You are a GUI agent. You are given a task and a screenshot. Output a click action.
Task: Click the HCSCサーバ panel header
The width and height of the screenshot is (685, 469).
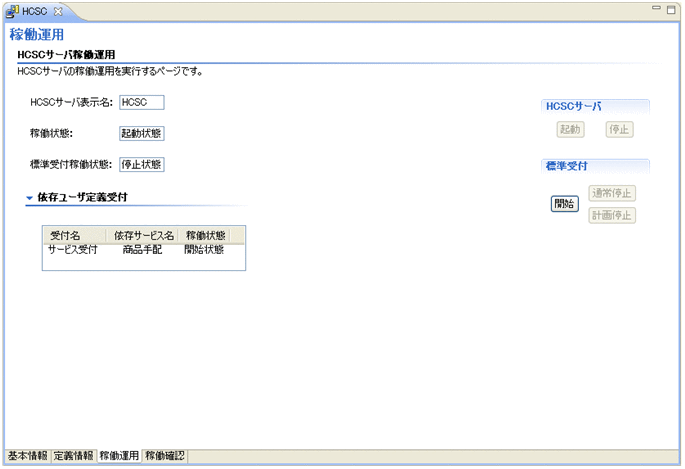click(595, 106)
